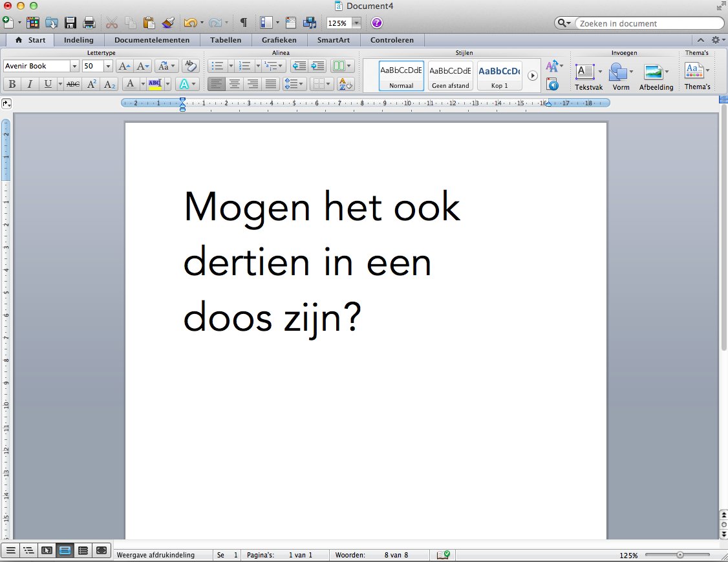Paste from clipboard icon
The image size is (728, 562).
[x=149, y=22]
